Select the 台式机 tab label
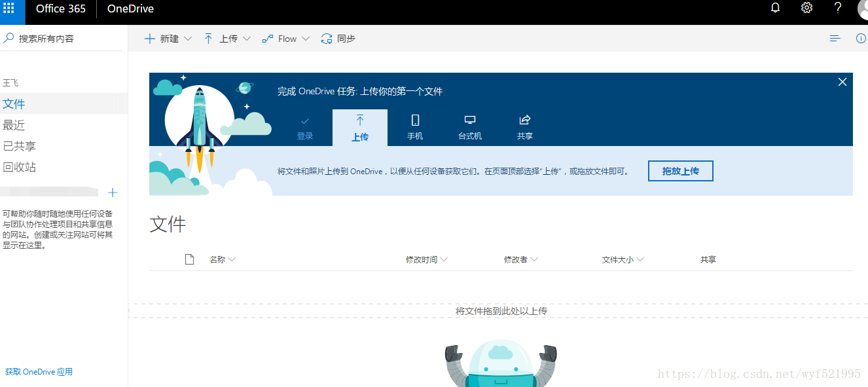Screen dimensions: 868x387 [470, 136]
